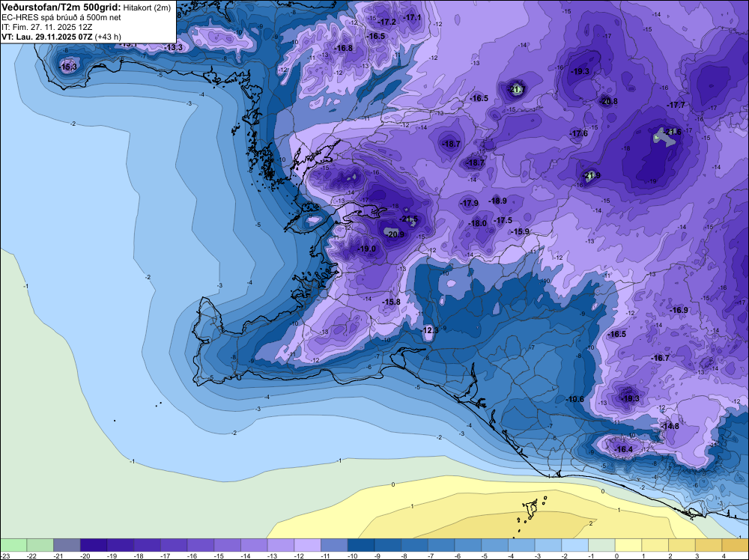Select the -17.7 temperature label

coord(676,105)
